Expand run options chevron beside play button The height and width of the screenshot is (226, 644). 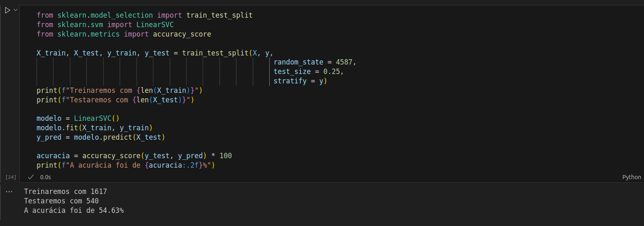click(x=16, y=10)
